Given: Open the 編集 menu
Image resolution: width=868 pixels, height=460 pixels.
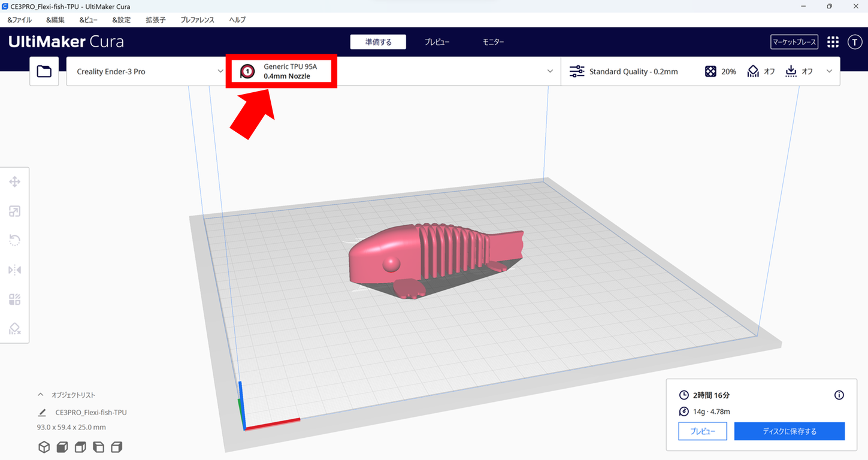Looking at the screenshot, I should (x=55, y=20).
